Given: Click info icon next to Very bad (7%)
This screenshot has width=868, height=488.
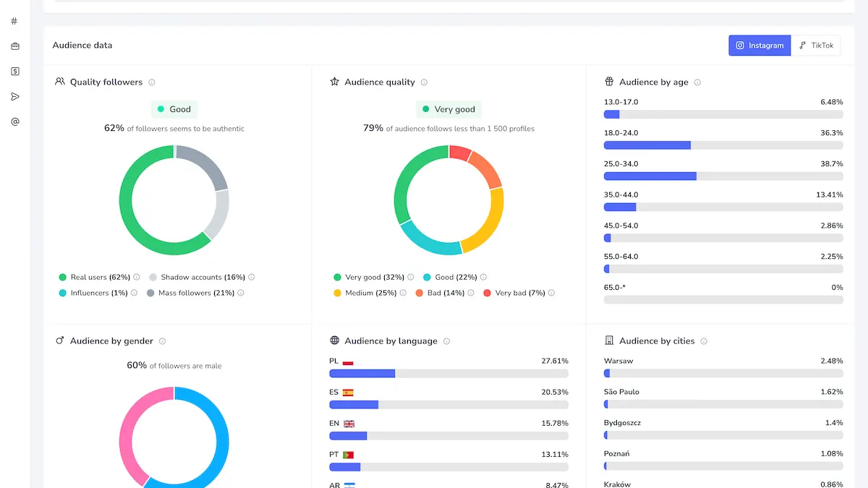Looking at the screenshot, I should tap(552, 293).
